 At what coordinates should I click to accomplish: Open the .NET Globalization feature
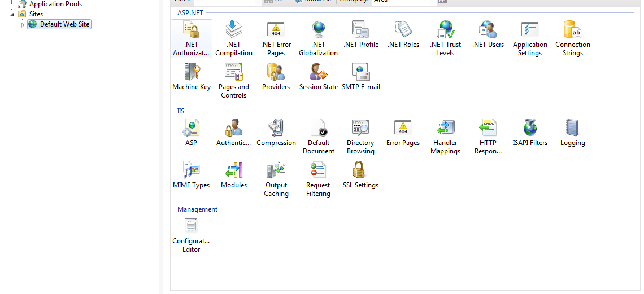pyautogui.click(x=318, y=38)
